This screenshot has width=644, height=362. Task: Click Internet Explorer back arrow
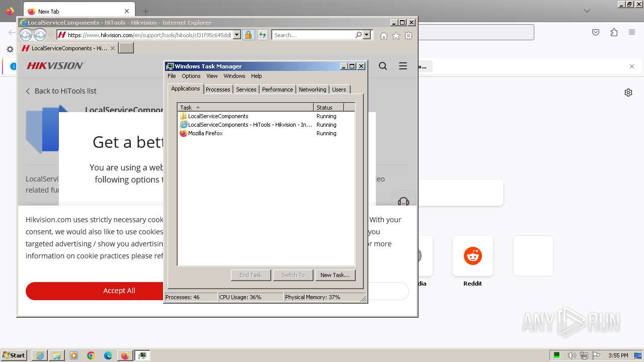[x=26, y=35]
